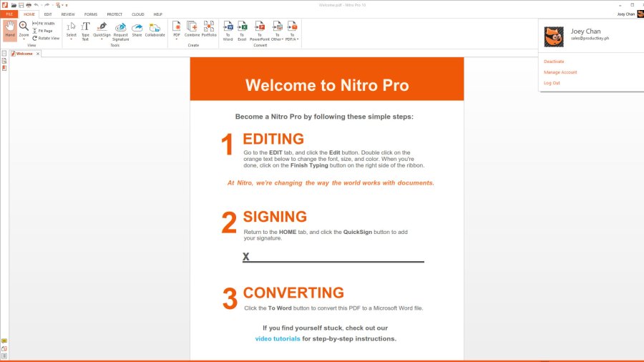The image size is (644, 362).
Task: Expand the QuickSign dropdown arrow
Action: coord(102,39)
